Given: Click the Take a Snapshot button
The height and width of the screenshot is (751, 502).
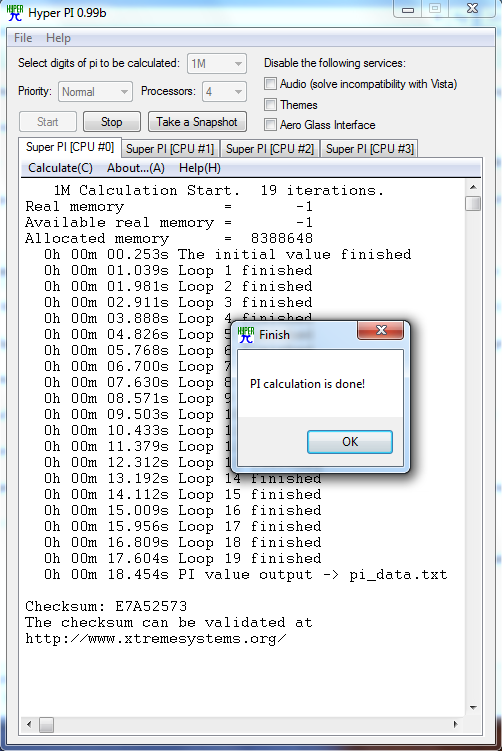Looking at the screenshot, I should point(197,122).
